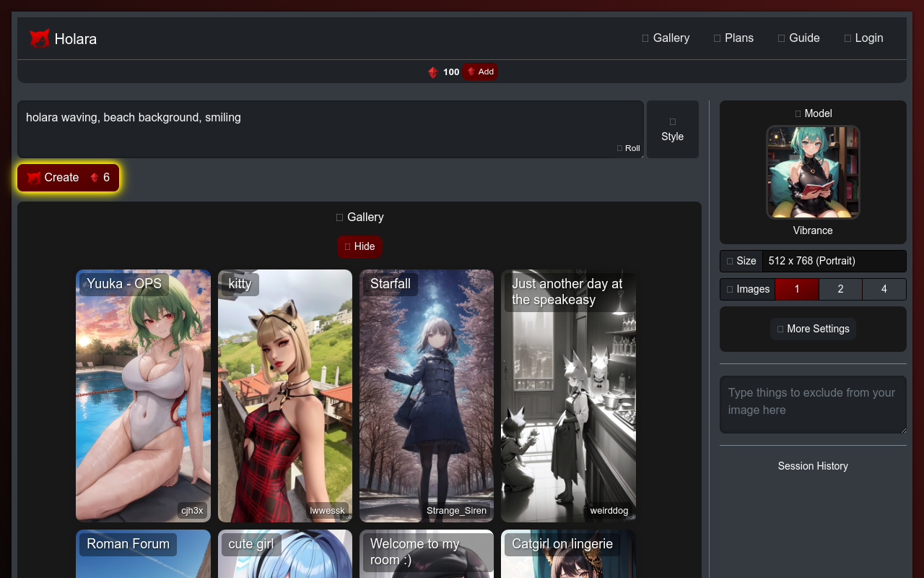Open Just another day at the speakeasy image
The image size is (924, 578).
[569, 396]
